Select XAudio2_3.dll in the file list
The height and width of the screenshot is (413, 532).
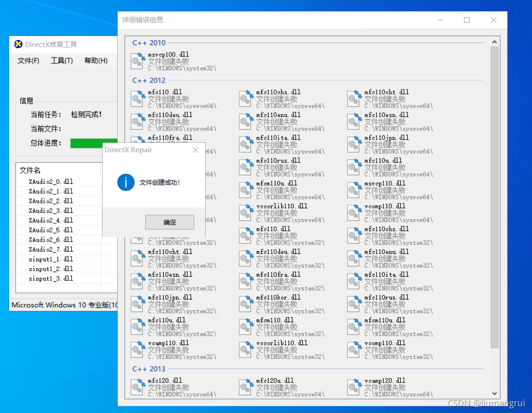pos(51,211)
